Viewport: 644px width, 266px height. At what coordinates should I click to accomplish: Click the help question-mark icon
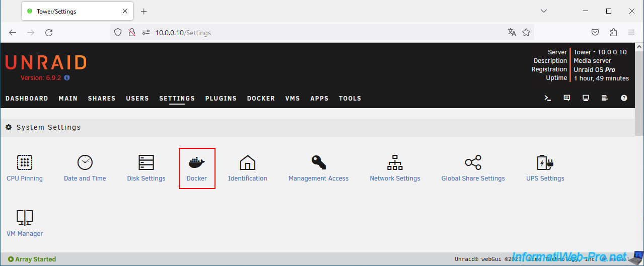click(x=624, y=98)
